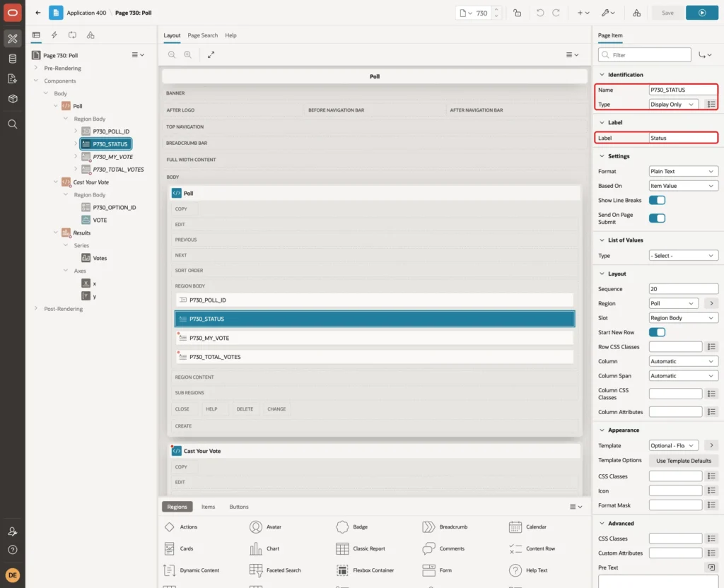Open the Based On dropdown
This screenshot has width=724, height=588.
(684, 186)
